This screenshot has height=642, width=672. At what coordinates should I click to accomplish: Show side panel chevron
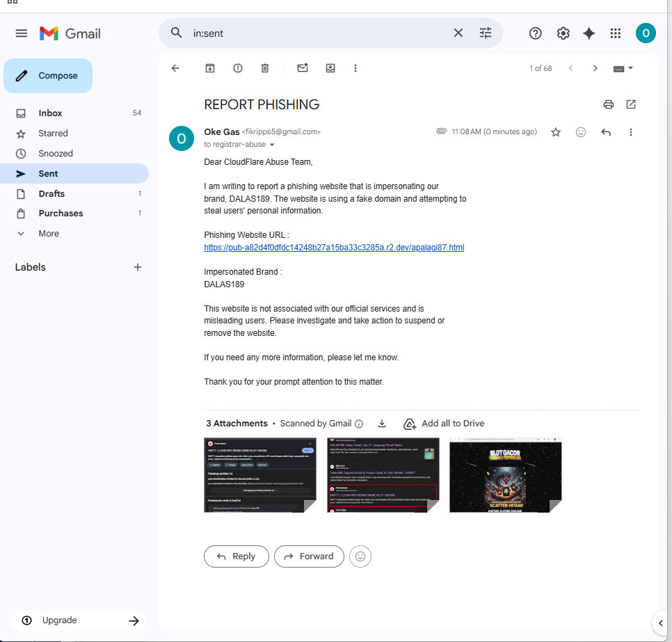tap(661, 623)
